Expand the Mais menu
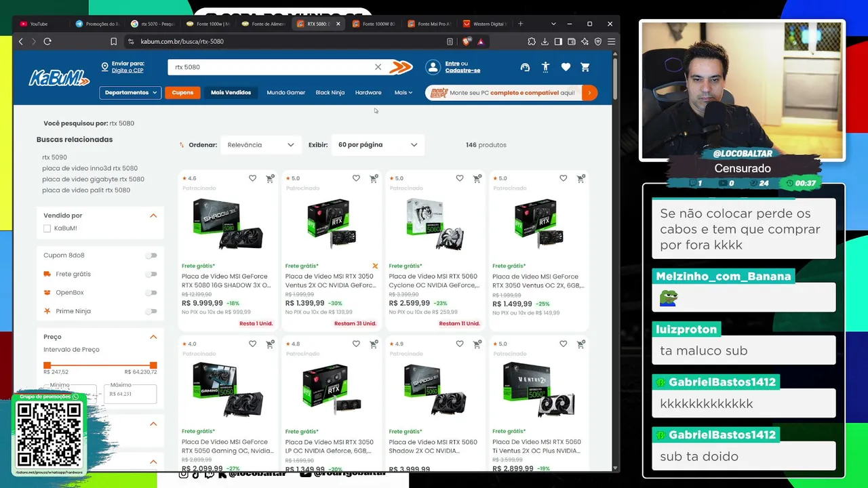The image size is (868, 488). (x=403, y=92)
